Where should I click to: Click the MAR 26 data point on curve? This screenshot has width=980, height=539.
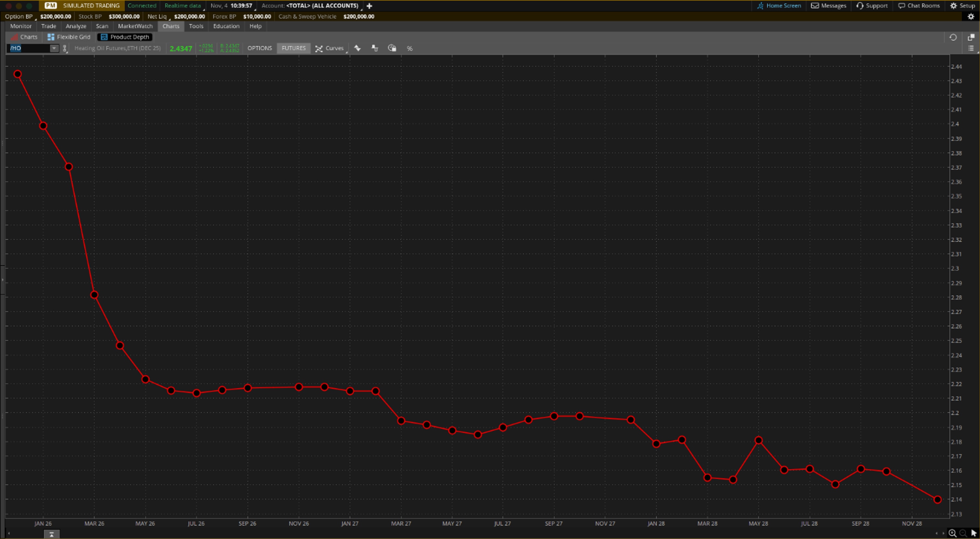pos(95,295)
